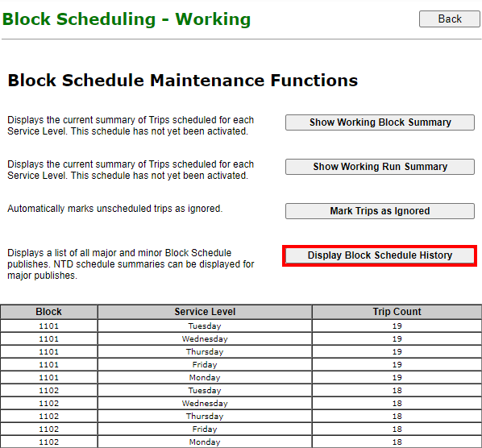Select the Block column header

pyautogui.click(x=49, y=312)
